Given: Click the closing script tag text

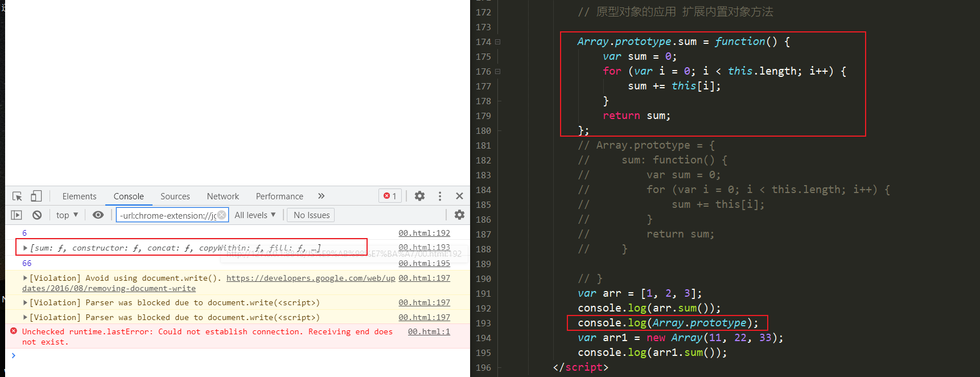Looking at the screenshot, I should (x=580, y=367).
